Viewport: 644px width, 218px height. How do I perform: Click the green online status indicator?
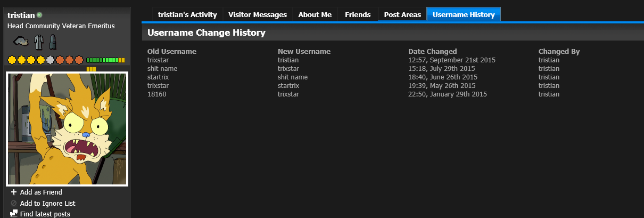click(40, 15)
